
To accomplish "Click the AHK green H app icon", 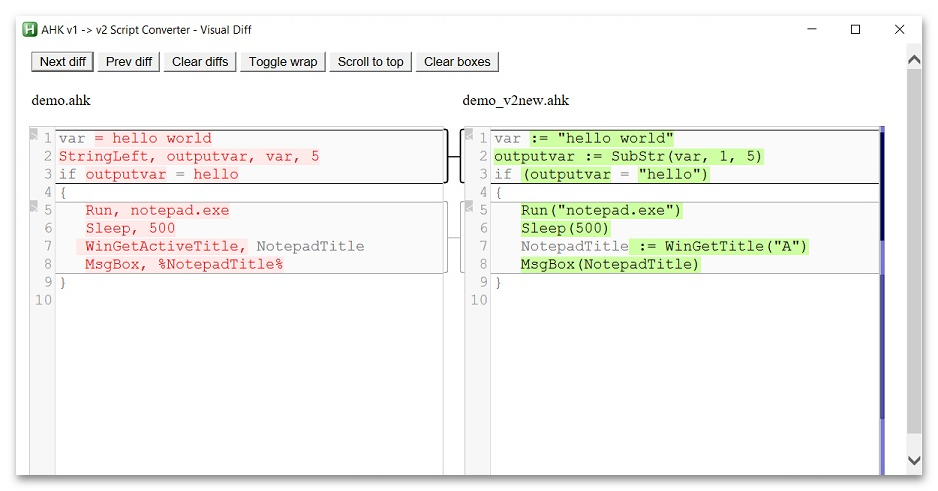I will [30, 29].
